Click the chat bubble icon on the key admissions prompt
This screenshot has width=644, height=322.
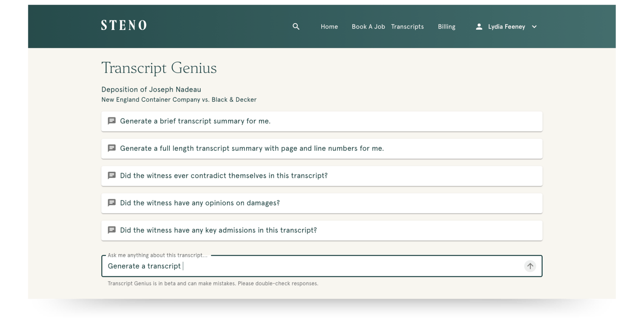[112, 230]
